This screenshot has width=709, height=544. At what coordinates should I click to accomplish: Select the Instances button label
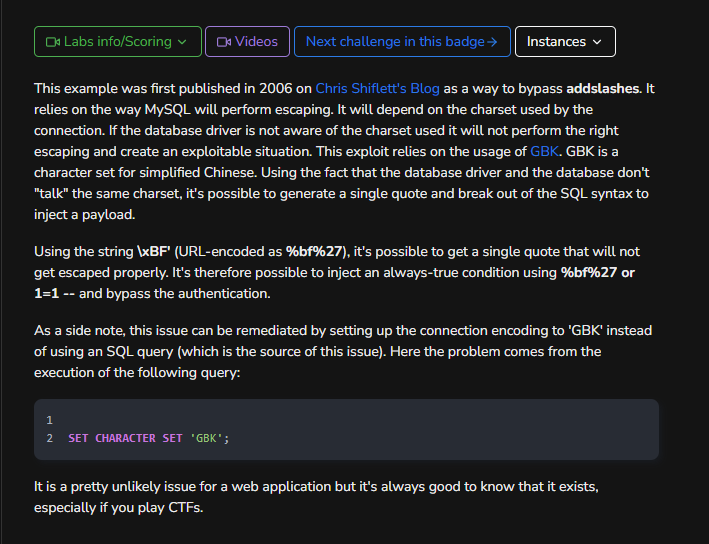coord(556,42)
